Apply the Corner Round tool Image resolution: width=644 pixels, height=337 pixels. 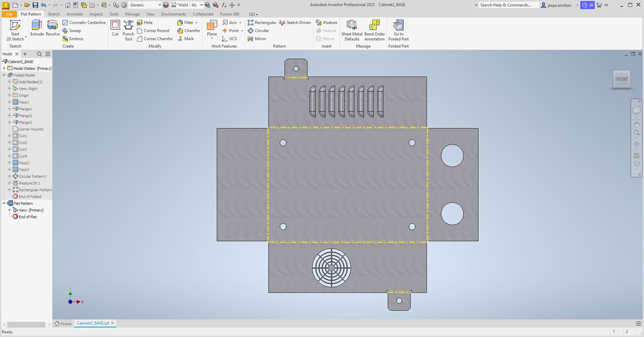pos(153,30)
